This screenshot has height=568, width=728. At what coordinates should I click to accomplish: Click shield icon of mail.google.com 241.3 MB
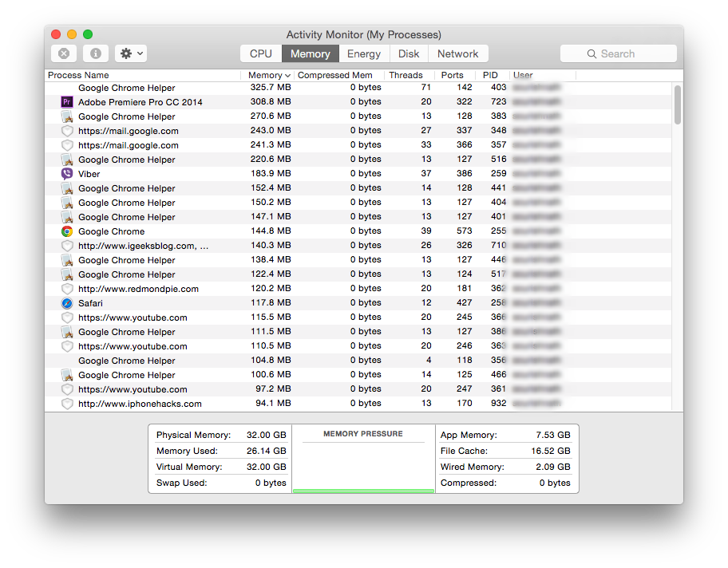[67, 145]
